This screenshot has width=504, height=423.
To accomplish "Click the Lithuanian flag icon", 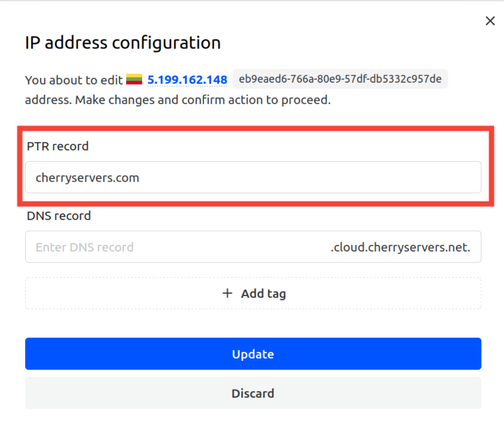I will [x=135, y=79].
